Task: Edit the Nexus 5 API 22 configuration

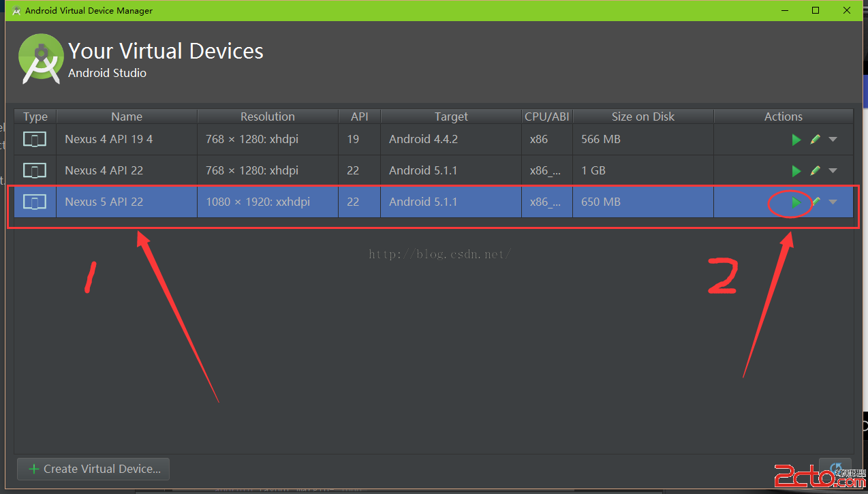Action: (816, 202)
